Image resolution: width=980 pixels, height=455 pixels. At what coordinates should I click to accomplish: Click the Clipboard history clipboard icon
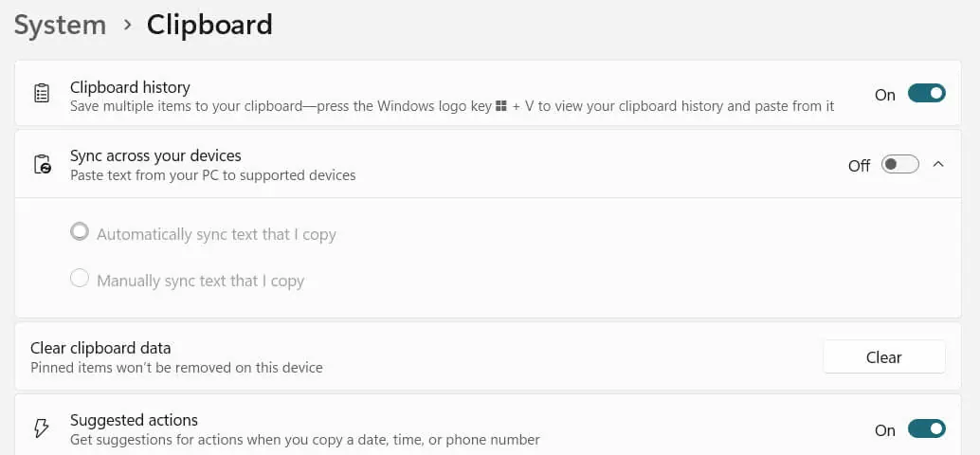[42, 94]
